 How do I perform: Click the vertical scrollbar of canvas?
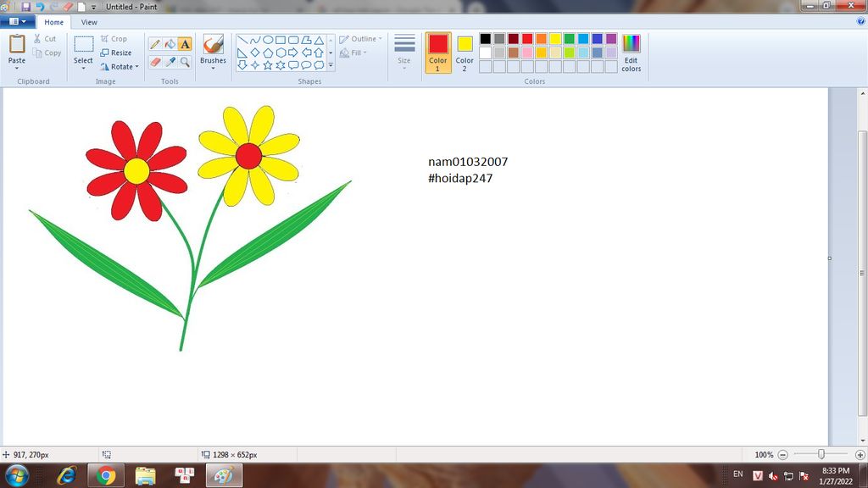(x=862, y=274)
